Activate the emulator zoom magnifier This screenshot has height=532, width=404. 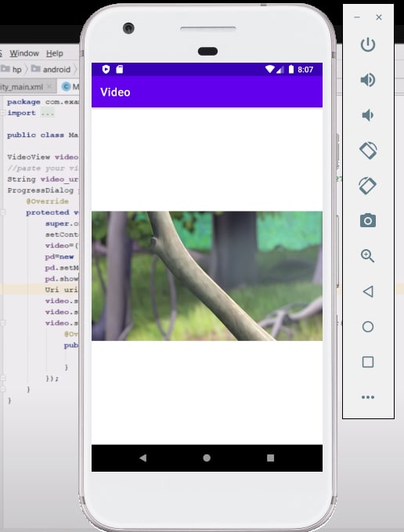click(x=368, y=256)
